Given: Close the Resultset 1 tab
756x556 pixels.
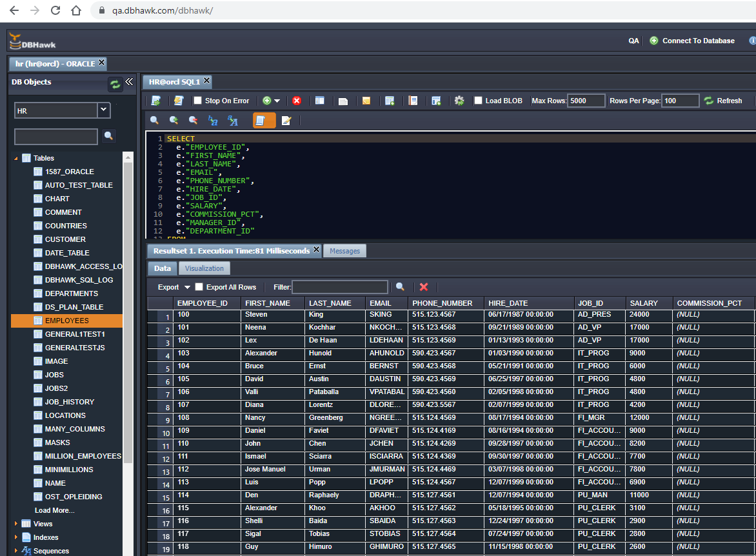Looking at the screenshot, I should 316,250.
